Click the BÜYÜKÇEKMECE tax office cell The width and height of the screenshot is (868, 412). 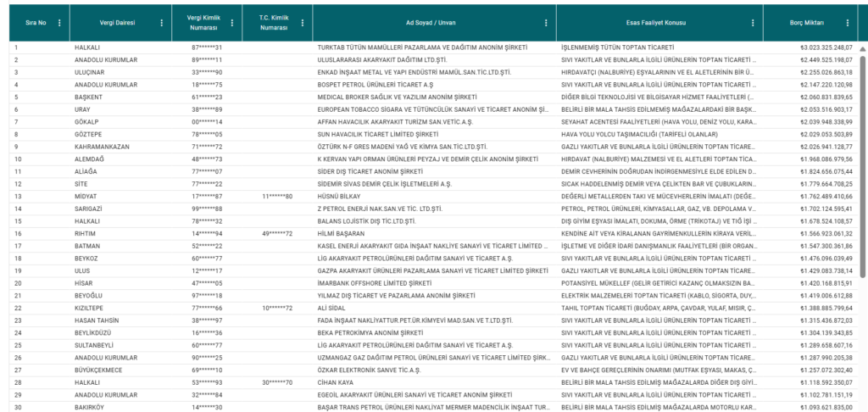pyautogui.click(x=100, y=370)
